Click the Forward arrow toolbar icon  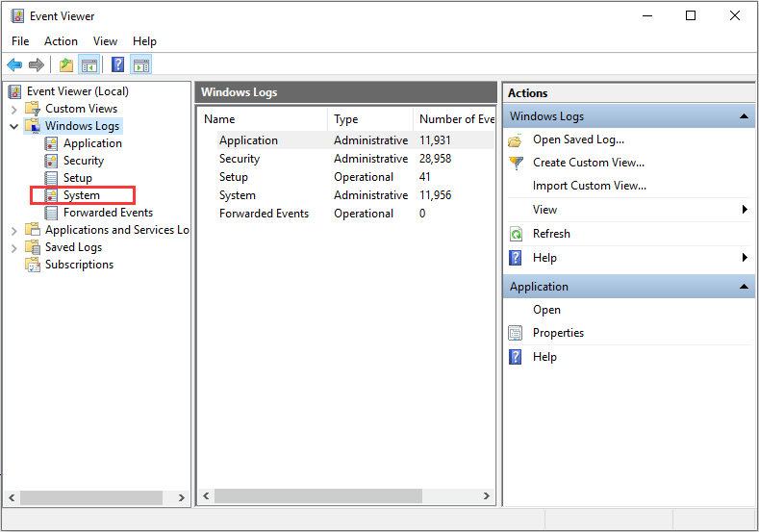click(x=37, y=65)
